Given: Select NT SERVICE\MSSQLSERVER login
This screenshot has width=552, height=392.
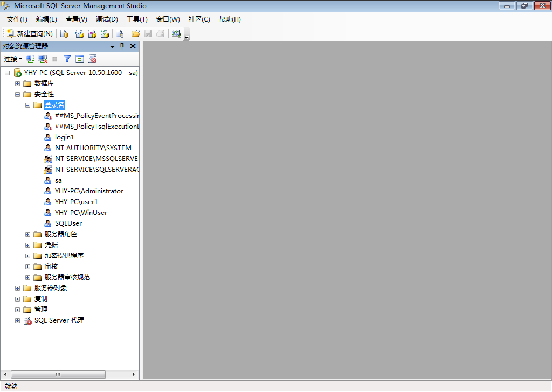Looking at the screenshot, I should click(x=96, y=159).
